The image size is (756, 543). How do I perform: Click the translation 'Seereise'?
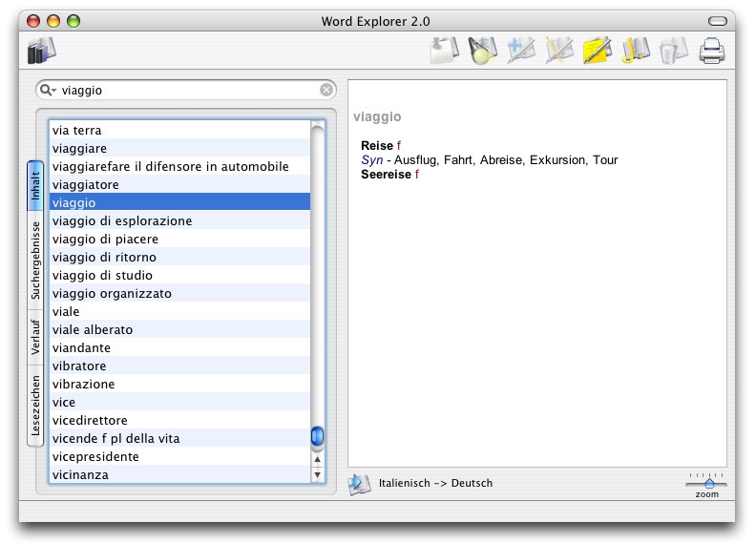click(x=387, y=175)
